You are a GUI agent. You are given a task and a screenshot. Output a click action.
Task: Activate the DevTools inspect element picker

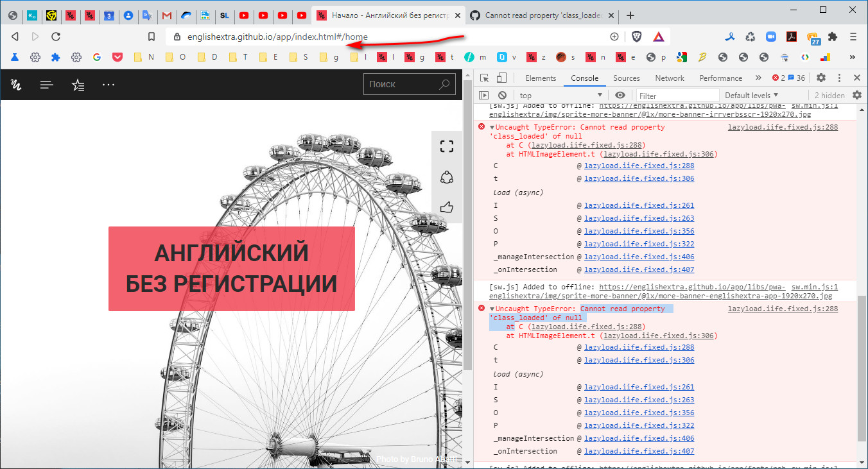click(485, 78)
